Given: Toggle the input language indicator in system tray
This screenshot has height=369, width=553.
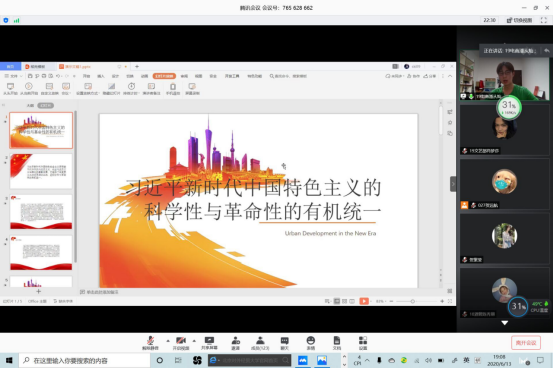Looking at the screenshot, I should (x=466, y=360).
